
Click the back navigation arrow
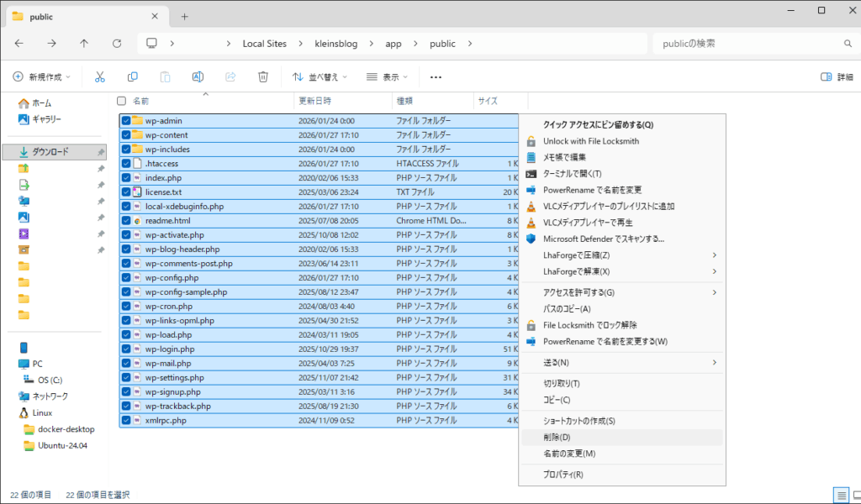click(x=18, y=44)
